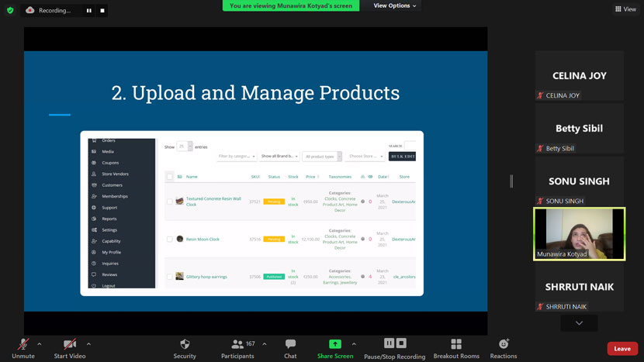Open the Filter by category dropdown
Screen dimensions: 644x362
tap(237, 157)
